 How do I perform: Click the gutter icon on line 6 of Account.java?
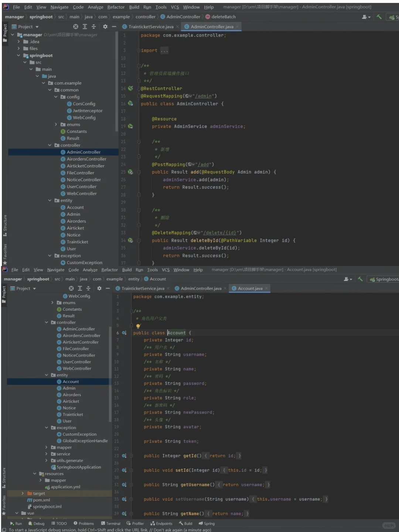click(x=124, y=332)
